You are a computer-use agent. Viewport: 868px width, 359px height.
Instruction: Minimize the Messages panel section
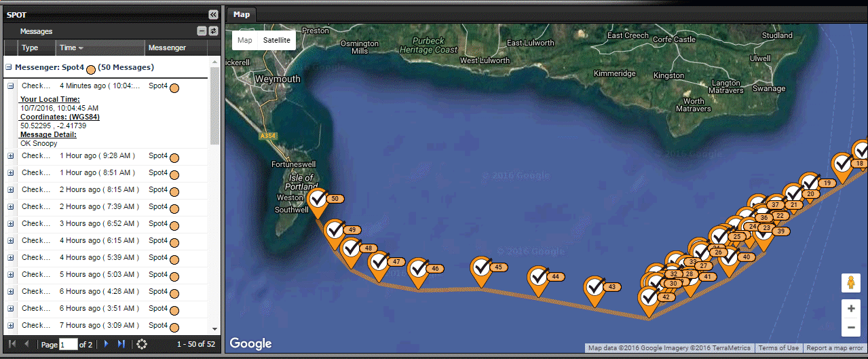tap(202, 31)
